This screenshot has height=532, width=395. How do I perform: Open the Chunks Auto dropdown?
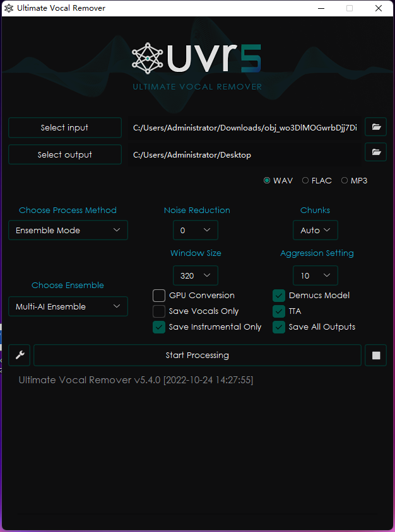315,230
